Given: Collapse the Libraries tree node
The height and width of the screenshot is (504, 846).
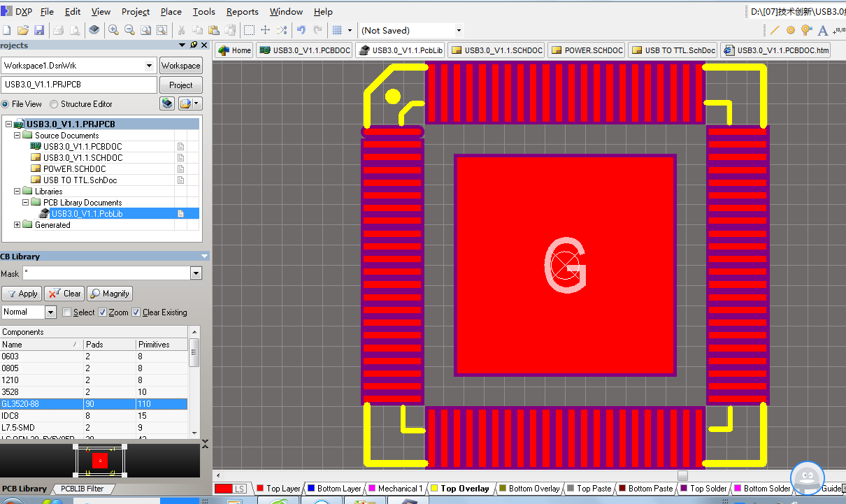Looking at the screenshot, I should (17, 192).
